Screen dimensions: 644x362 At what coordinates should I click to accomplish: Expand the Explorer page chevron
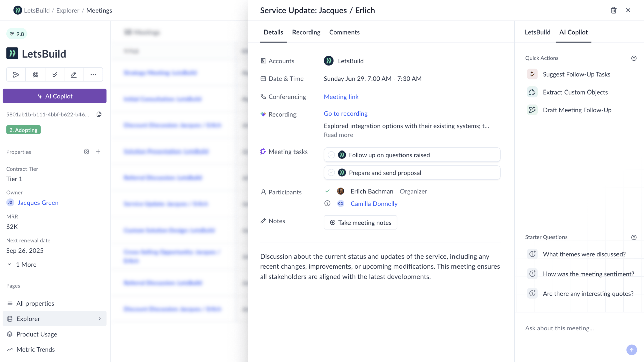[99, 318]
